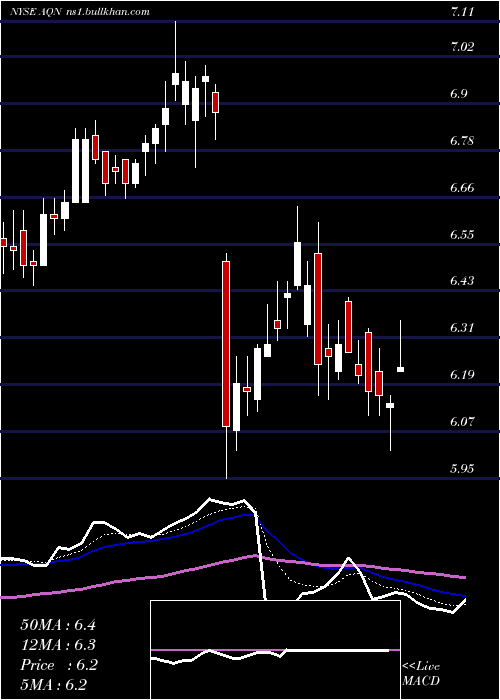Click the 6.43 price axis label
The width and height of the screenshot is (500, 700).
461,281
